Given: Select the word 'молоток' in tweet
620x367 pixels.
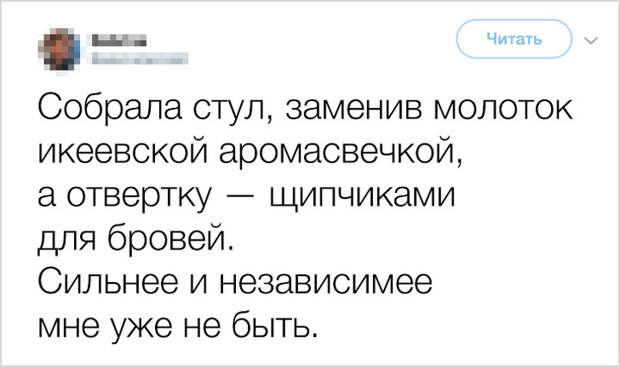Looking at the screenshot, I should point(503,110).
